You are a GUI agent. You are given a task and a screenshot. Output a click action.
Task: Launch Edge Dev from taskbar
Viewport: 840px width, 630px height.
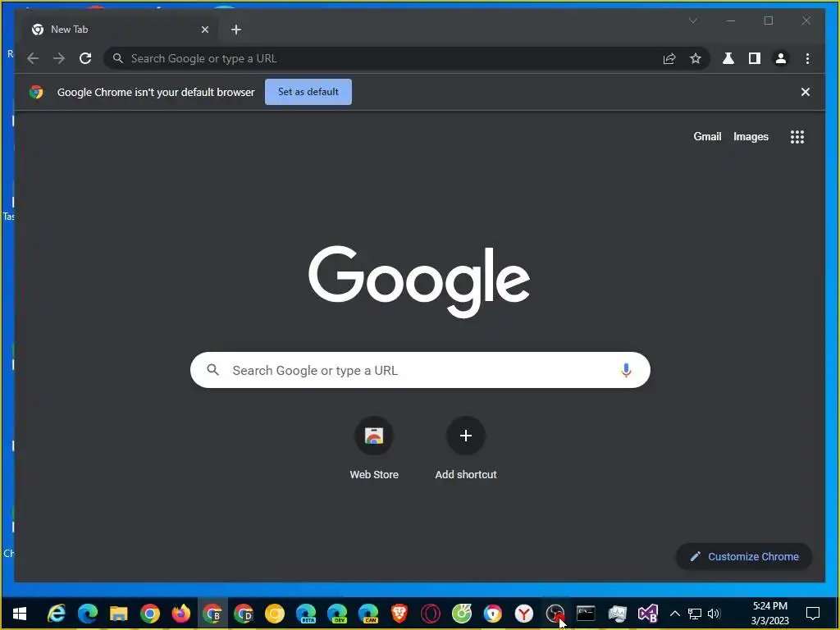coord(337,614)
